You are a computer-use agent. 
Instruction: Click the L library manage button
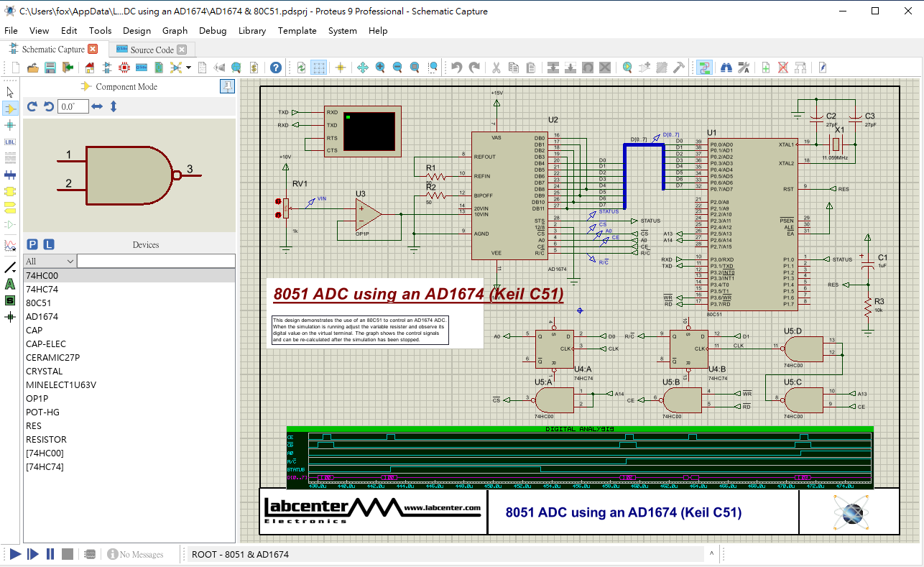pos(48,244)
